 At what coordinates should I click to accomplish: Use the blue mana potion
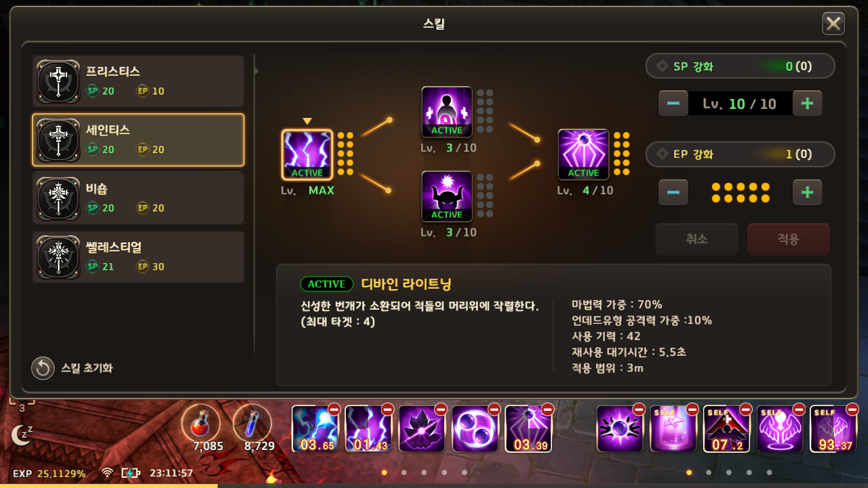pos(252,423)
